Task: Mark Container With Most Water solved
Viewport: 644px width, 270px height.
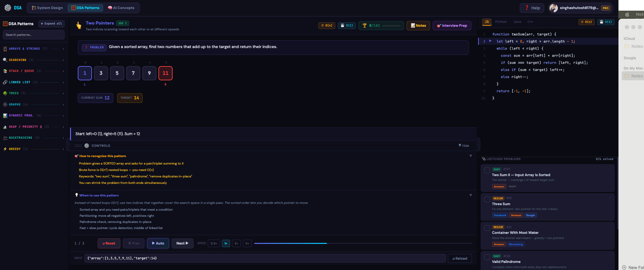Action: [487, 228]
